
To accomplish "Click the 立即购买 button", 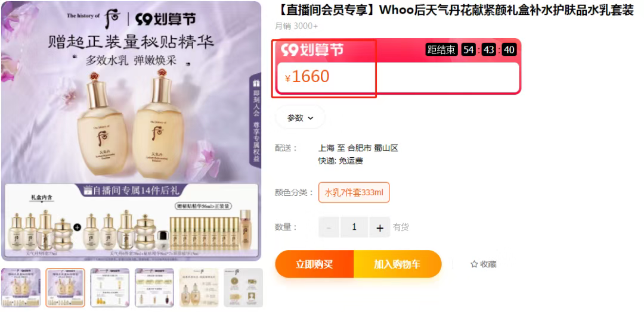I will coord(314,264).
